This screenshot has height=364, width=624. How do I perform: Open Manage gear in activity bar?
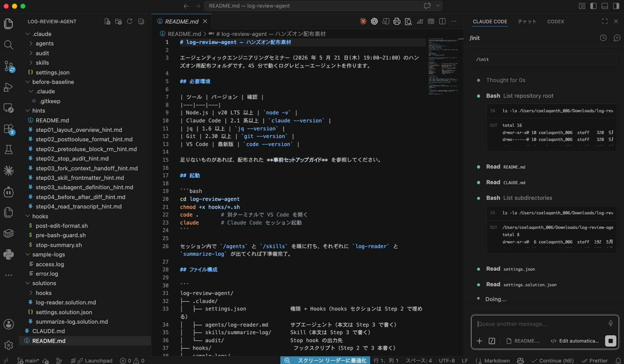tap(8, 345)
